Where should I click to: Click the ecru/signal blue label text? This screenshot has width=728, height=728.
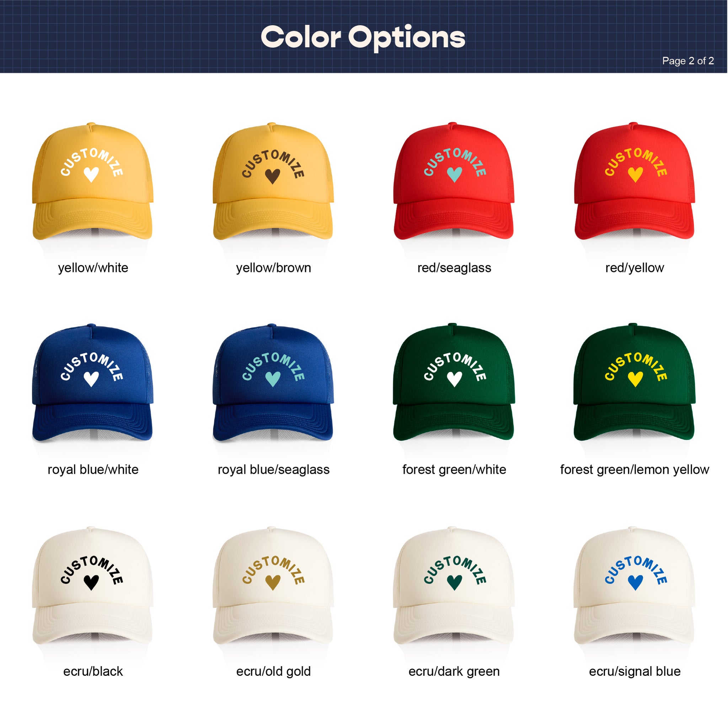[635, 671]
